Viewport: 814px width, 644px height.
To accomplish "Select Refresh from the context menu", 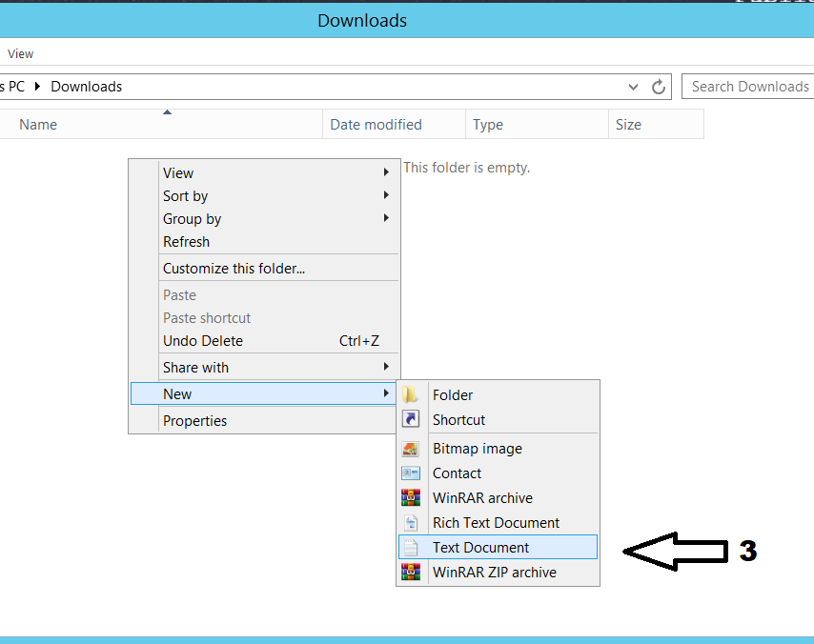I will (187, 242).
